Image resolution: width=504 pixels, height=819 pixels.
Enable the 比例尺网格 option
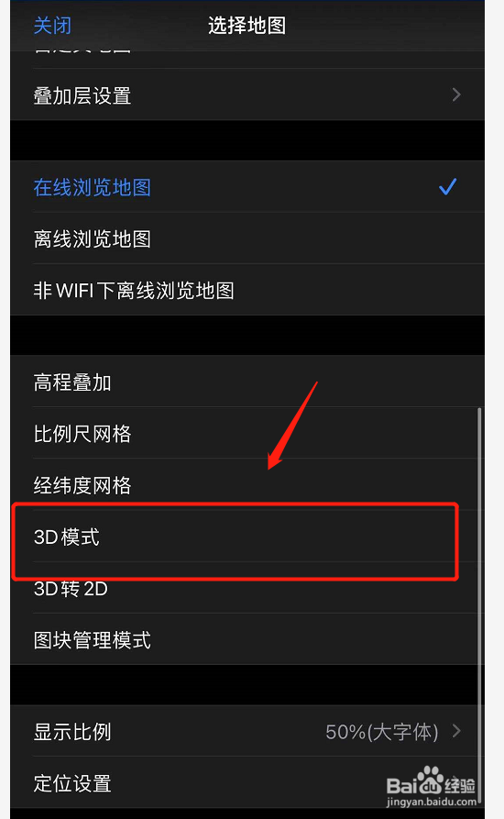(x=247, y=434)
